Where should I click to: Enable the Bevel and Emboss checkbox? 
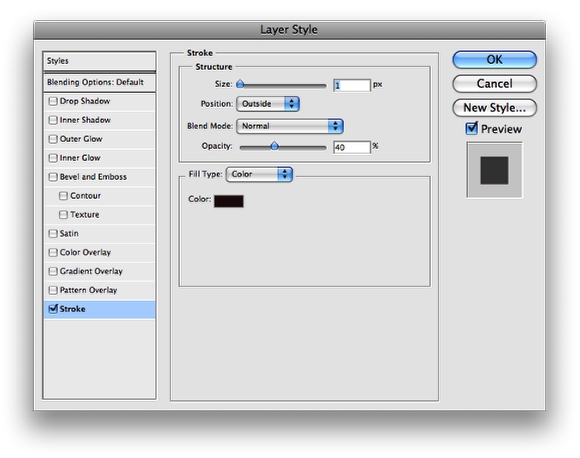pyautogui.click(x=53, y=177)
